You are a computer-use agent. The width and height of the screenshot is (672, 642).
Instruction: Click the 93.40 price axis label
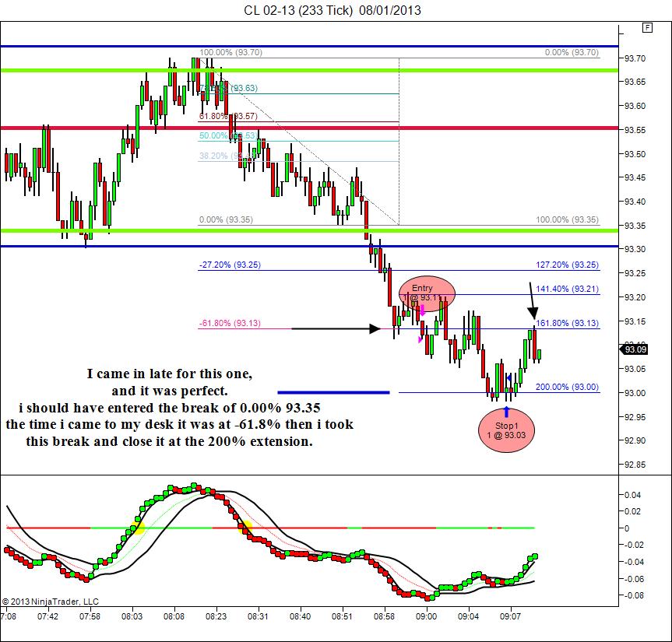click(635, 202)
